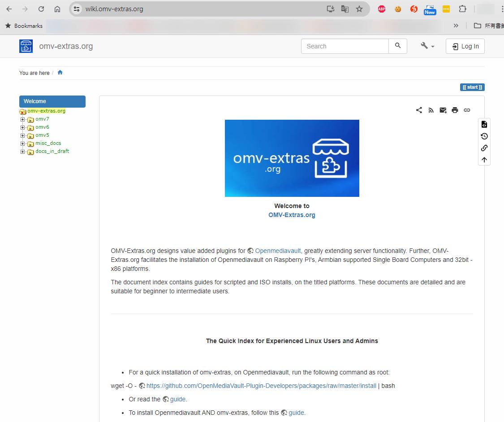This screenshot has width=504, height=422.
Task: Open the yellow extension icon
Action: point(446,9)
